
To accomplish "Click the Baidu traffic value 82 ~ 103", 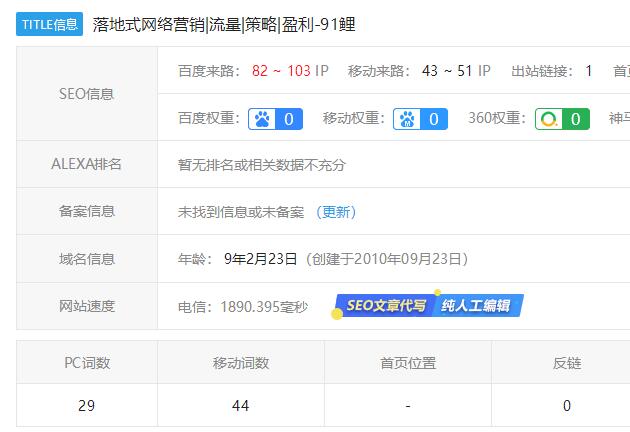I will (281, 71).
